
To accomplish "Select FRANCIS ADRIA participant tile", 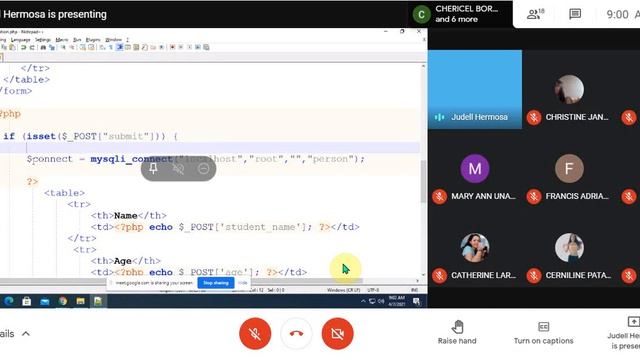I will tap(569, 169).
